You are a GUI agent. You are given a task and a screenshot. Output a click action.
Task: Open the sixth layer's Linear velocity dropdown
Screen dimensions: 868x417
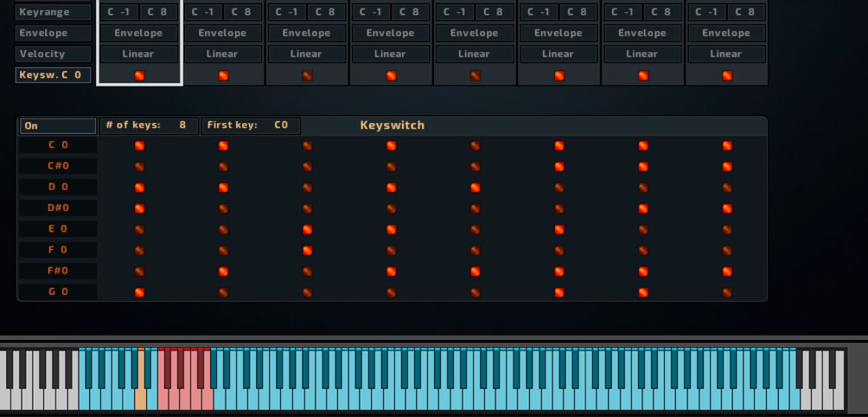click(x=558, y=54)
